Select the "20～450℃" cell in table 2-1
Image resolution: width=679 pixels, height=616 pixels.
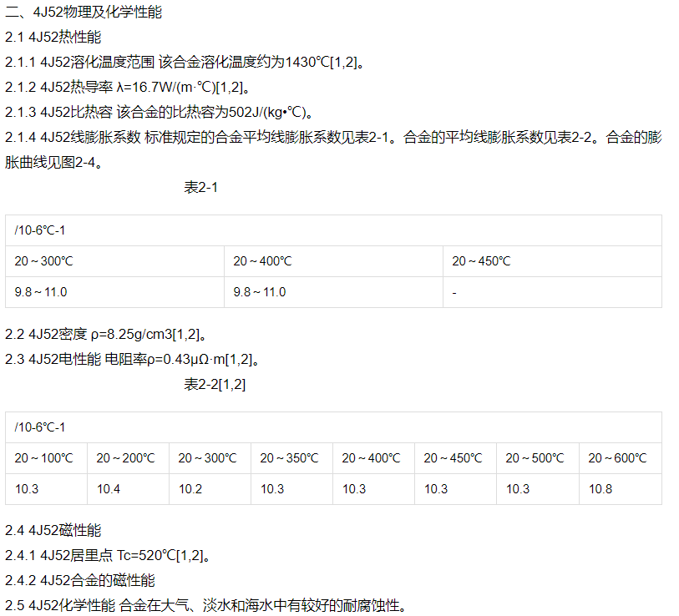pyautogui.click(x=481, y=261)
